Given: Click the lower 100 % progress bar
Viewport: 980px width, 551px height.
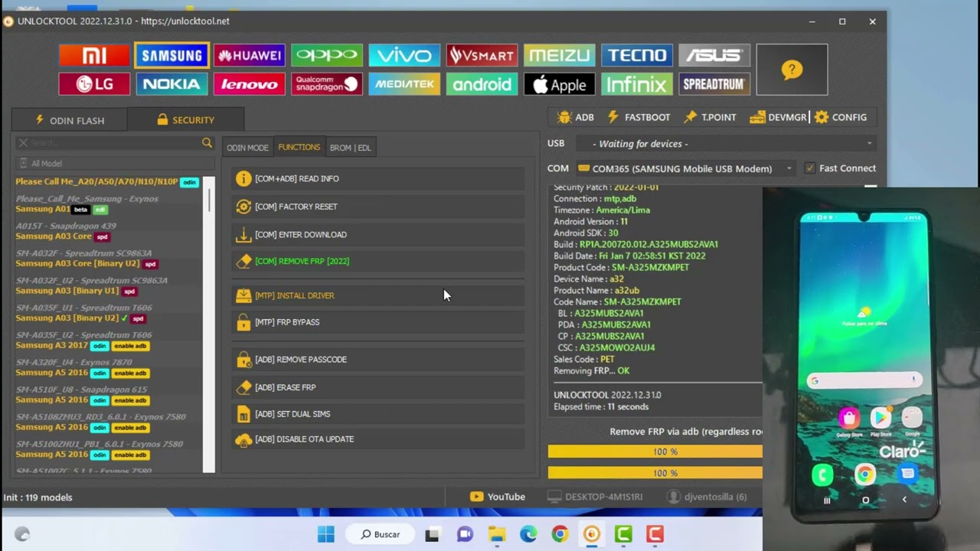Looking at the screenshot, I should 655,473.
